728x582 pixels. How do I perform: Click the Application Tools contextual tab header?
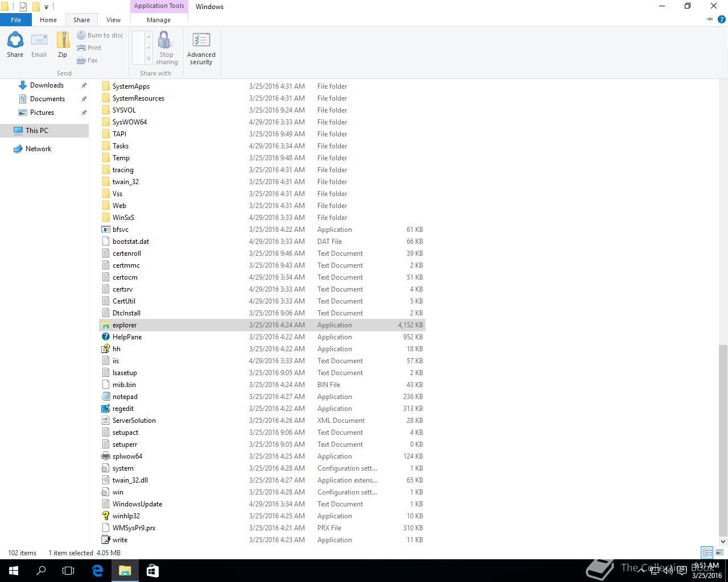[x=159, y=6]
